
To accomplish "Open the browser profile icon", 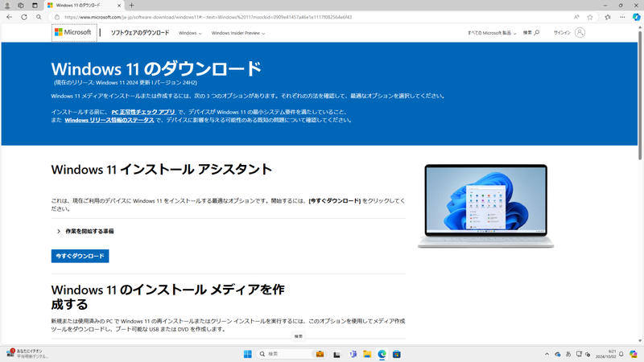I will point(7,6).
